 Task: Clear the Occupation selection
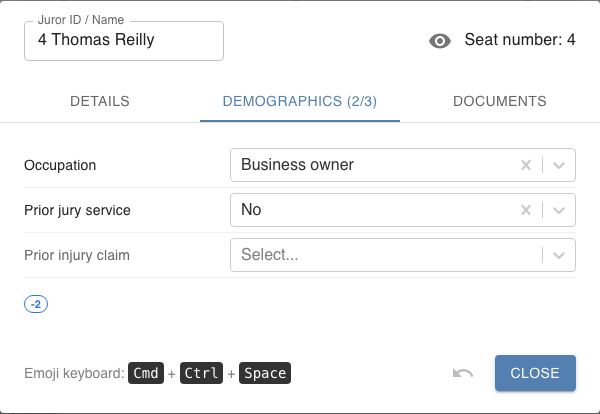click(x=526, y=165)
